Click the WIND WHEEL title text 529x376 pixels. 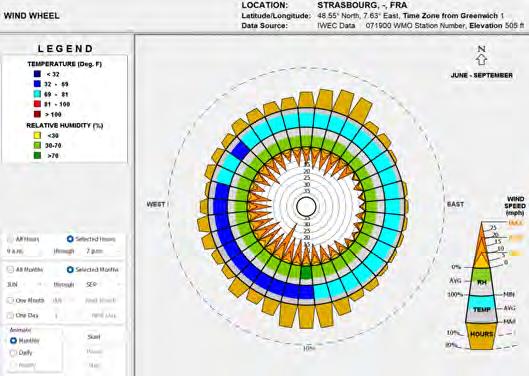coord(32,16)
